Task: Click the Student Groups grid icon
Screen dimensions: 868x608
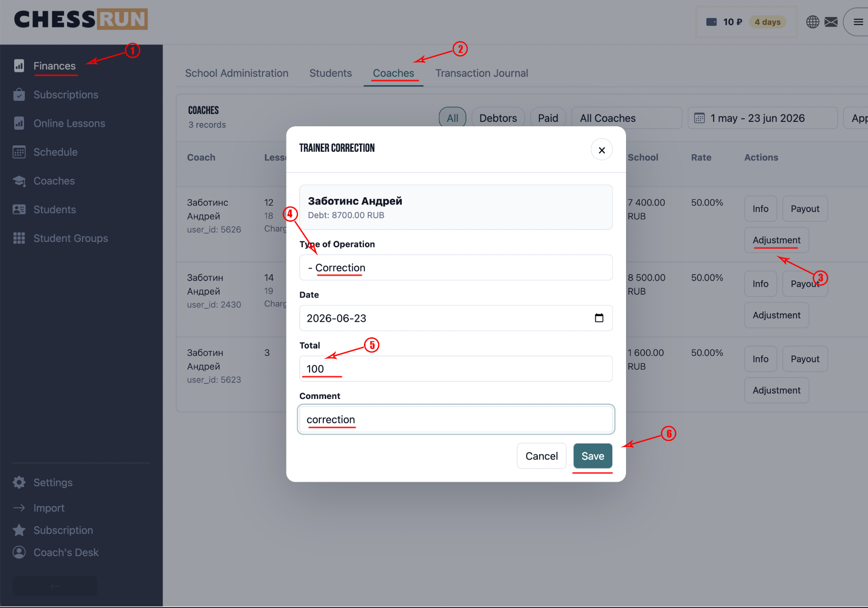Action: (x=19, y=238)
